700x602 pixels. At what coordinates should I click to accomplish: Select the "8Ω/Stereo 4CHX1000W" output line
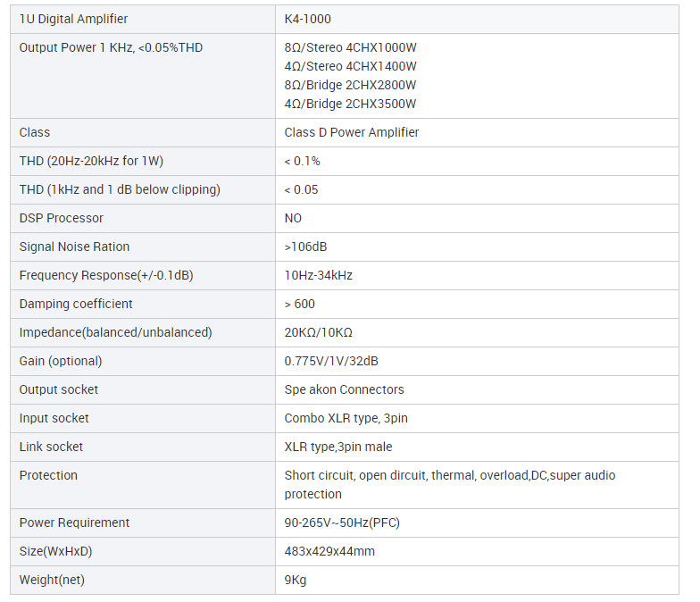pos(351,47)
